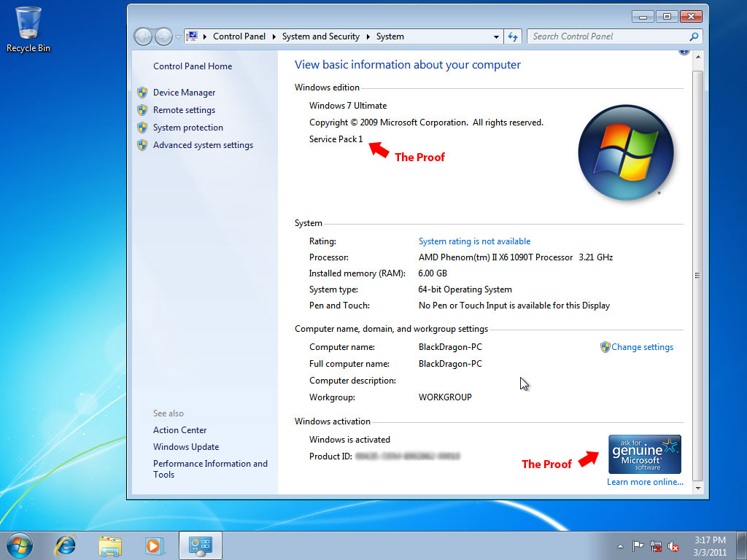Click shield icon next to Change settings
The height and width of the screenshot is (560, 747).
tap(605, 347)
